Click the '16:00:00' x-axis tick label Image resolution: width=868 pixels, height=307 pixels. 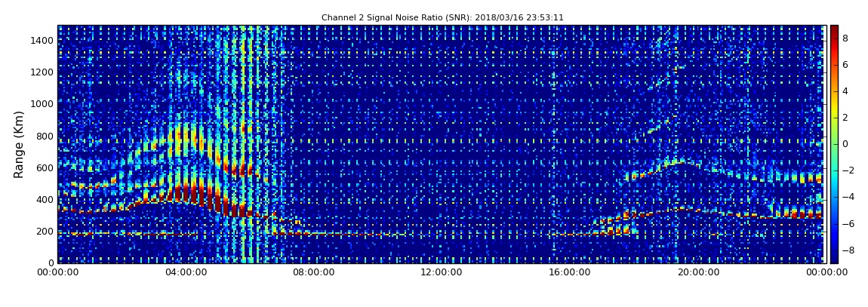570,272
